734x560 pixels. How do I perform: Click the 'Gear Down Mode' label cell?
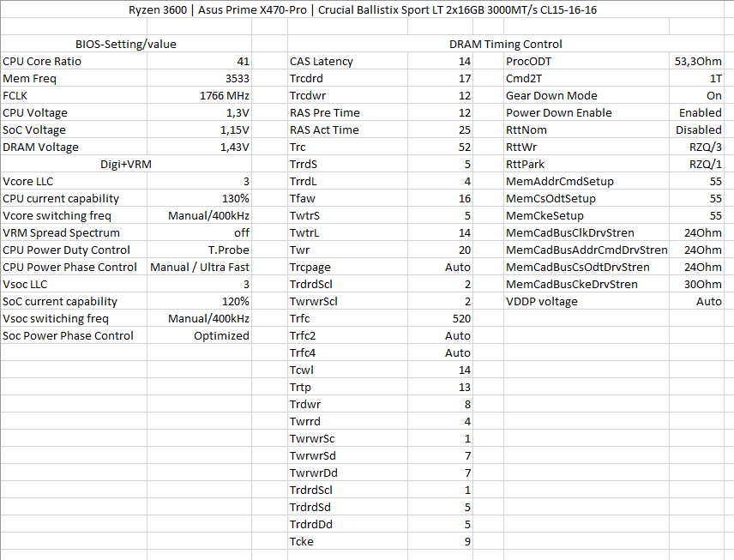(x=587, y=95)
